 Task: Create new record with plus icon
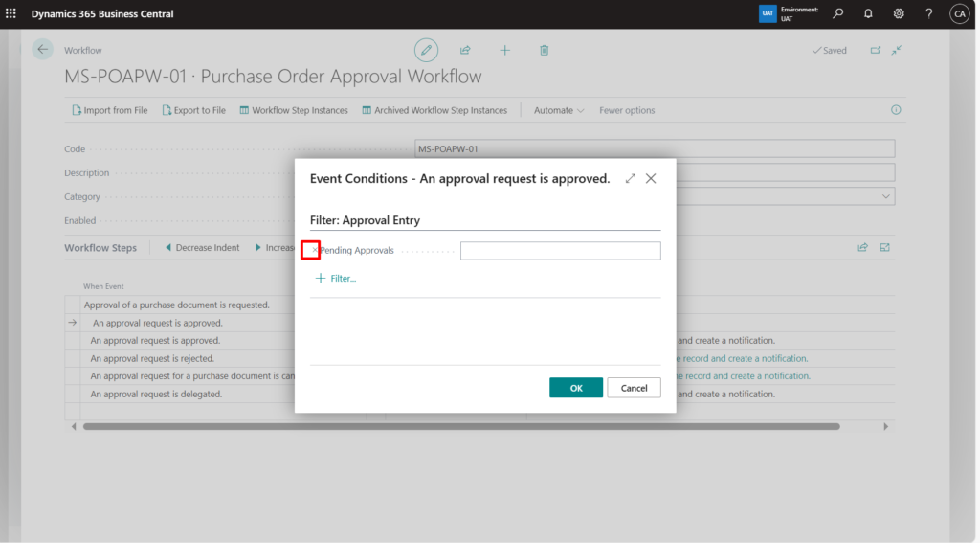pyautogui.click(x=505, y=50)
